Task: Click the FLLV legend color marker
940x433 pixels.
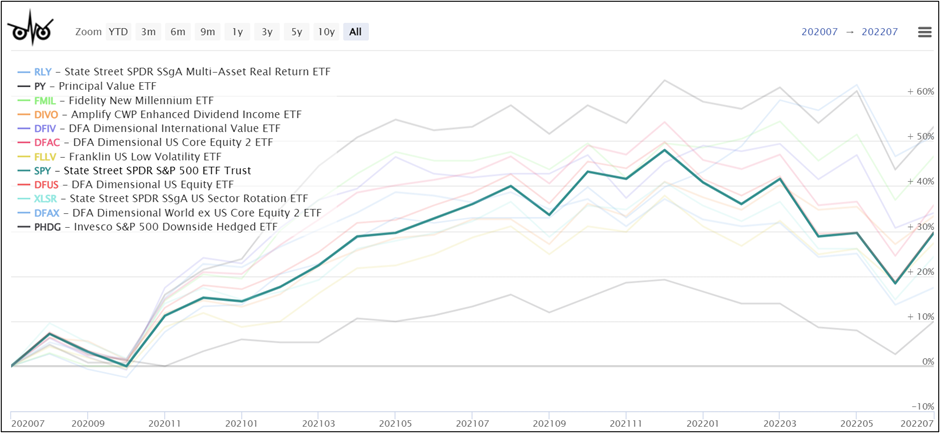Action: 22,157
